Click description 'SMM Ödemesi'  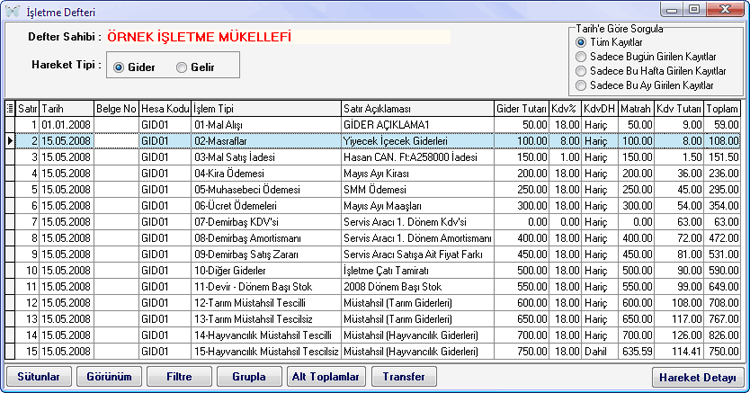tap(418, 190)
